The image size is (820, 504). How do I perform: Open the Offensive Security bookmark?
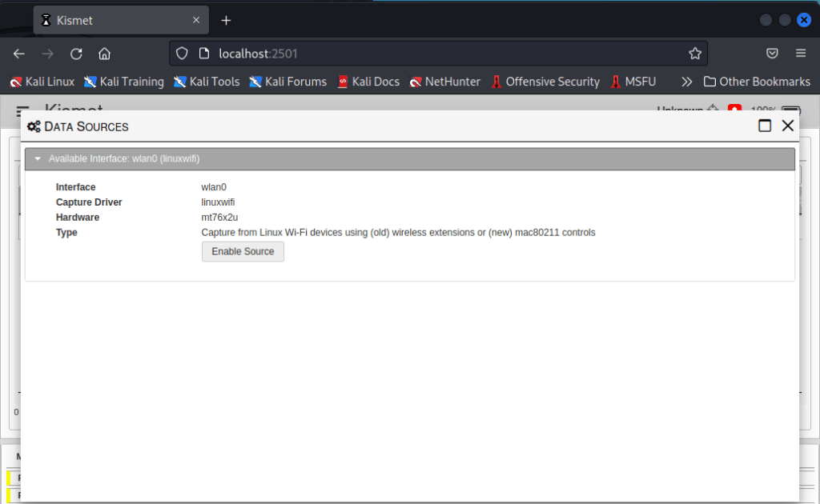tap(545, 82)
